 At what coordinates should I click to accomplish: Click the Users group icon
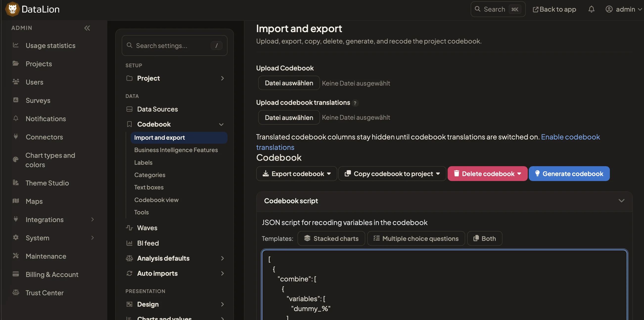point(16,82)
